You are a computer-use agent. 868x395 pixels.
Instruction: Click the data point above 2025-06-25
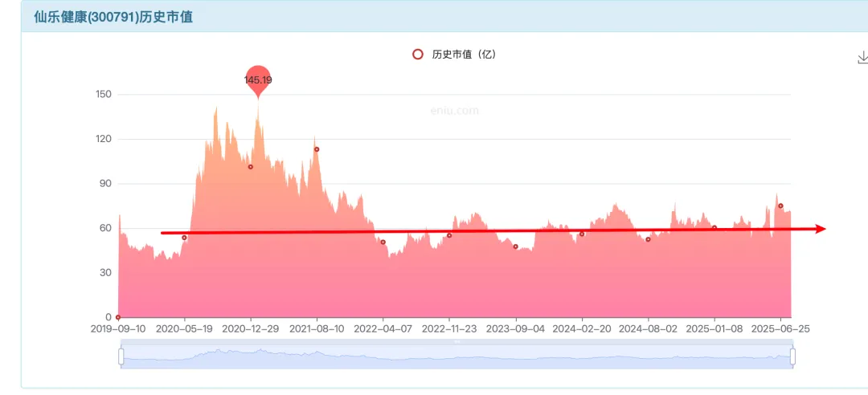(x=780, y=206)
